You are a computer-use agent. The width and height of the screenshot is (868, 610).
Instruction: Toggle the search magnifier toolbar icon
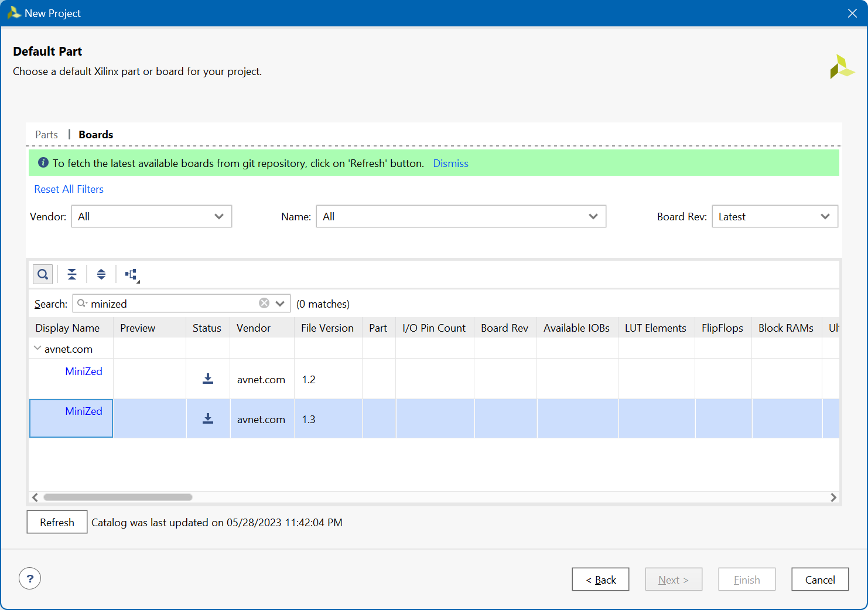(x=43, y=274)
